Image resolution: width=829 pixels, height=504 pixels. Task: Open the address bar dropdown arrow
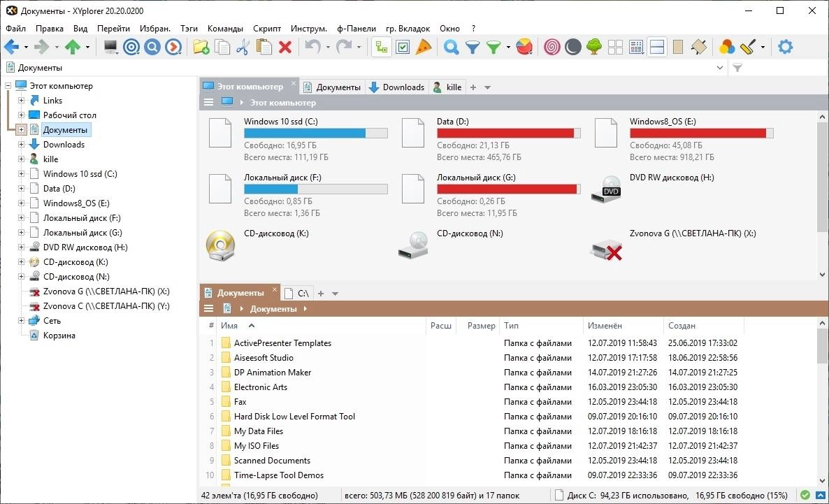tap(719, 68)
